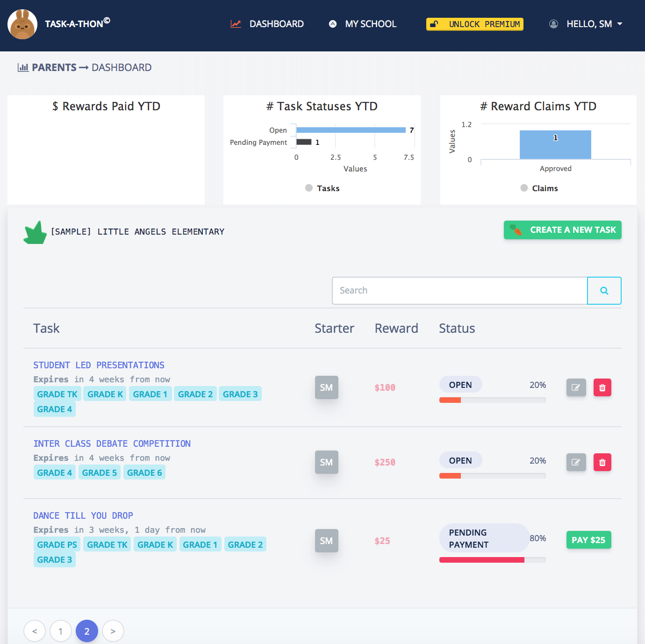
Task: Click progress bar of Dance Till You Drop
Action: [493, 560]
